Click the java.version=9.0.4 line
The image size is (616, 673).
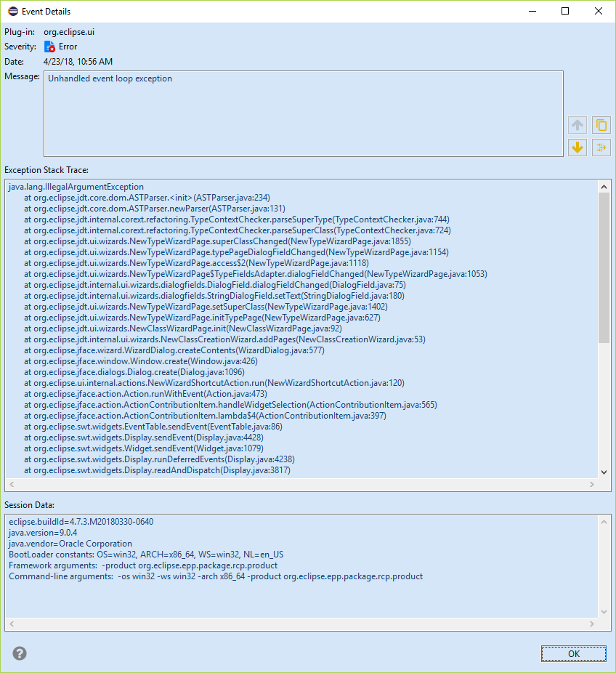(43, 533)
